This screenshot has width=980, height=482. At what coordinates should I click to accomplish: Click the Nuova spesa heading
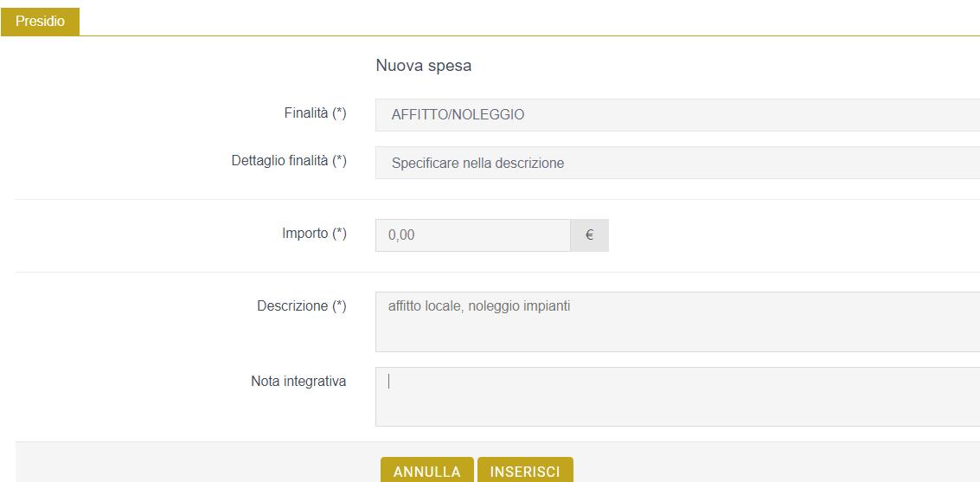coord(424,66)
